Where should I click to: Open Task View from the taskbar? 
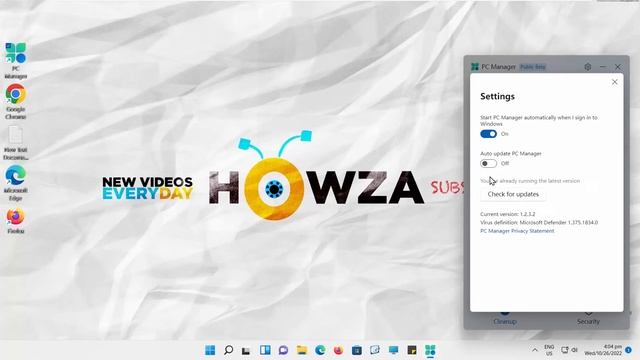pyautogui.click(x=246, y=350)
